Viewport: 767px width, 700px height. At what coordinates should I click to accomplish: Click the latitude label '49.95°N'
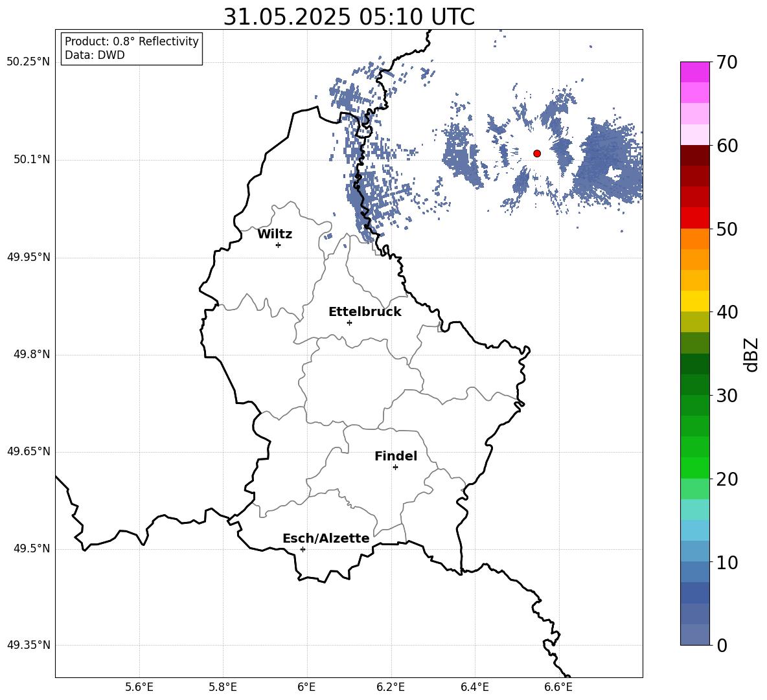coord(29,257)
